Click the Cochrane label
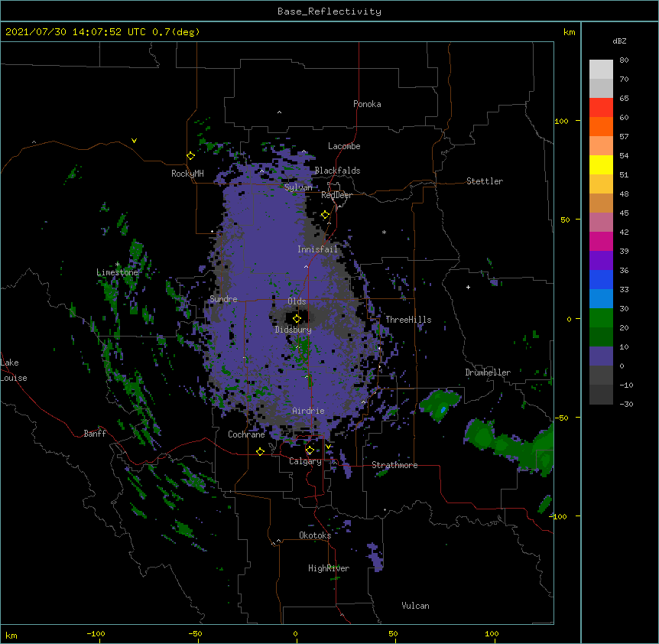The height and width of the screenshot is (644, 659). click(x=246, y=434)
